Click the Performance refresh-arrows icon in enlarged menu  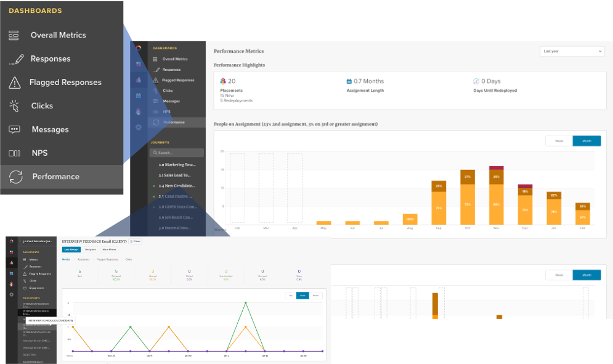pos(15,177)
